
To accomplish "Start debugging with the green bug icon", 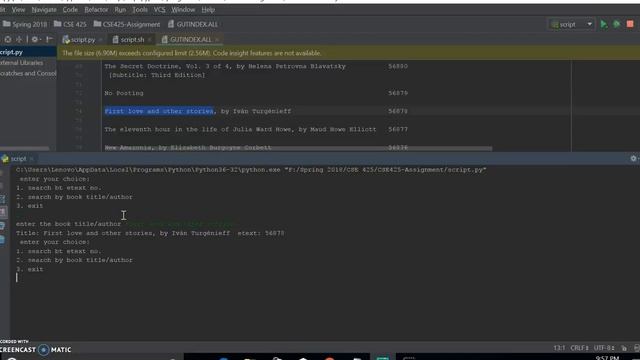I will click(x=617, y=24).
